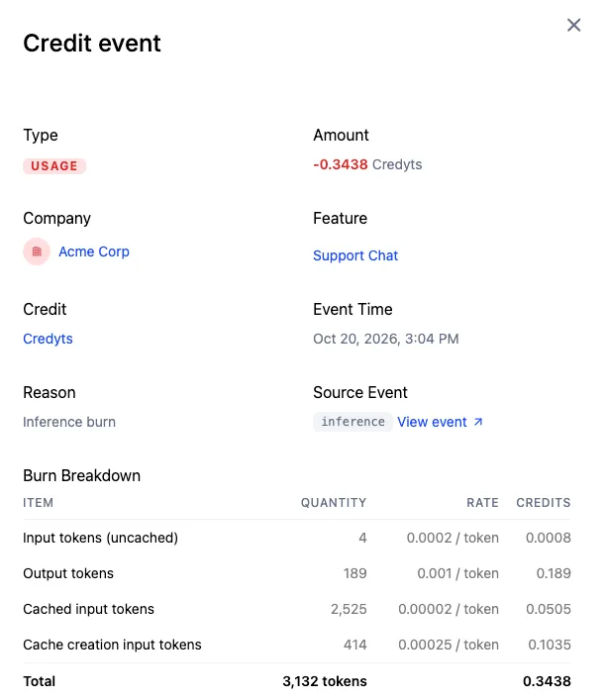The image size is (605, 700).
Task: Click the CREDITS column header
Action: pos(544,503)
